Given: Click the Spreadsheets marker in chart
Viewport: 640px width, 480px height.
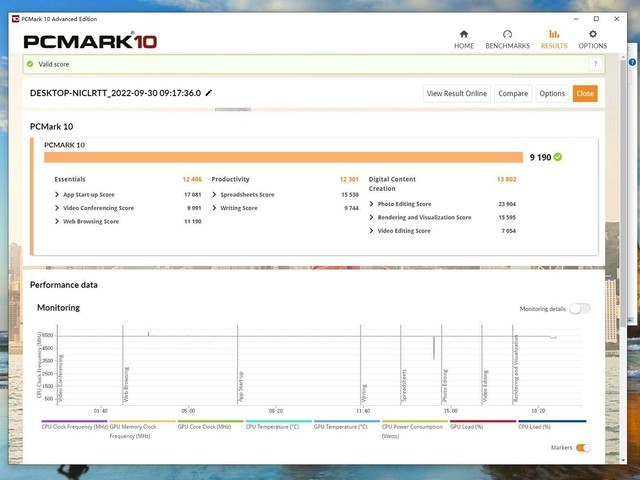Looking at the screenshot, I should 404,386.
